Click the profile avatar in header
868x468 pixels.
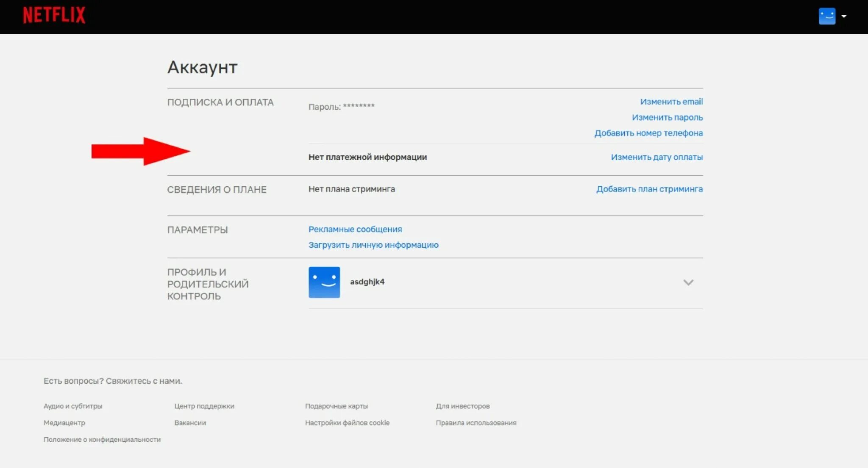tap(826, 16)
